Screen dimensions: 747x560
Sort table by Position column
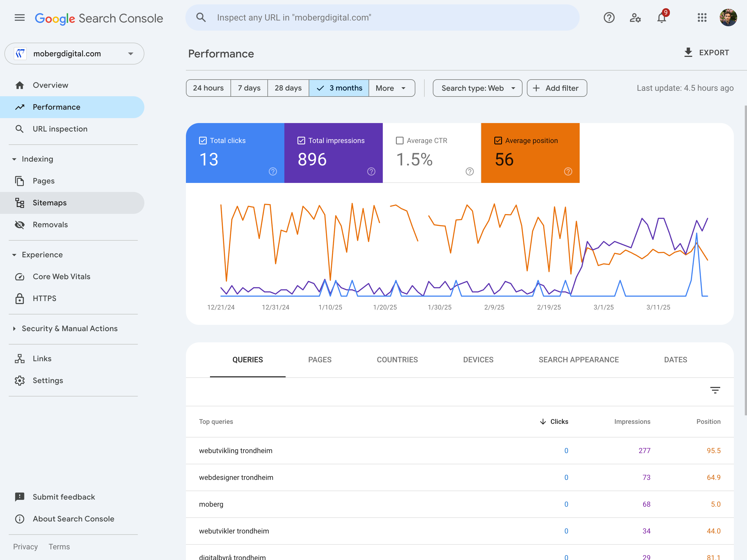[708, 422]
